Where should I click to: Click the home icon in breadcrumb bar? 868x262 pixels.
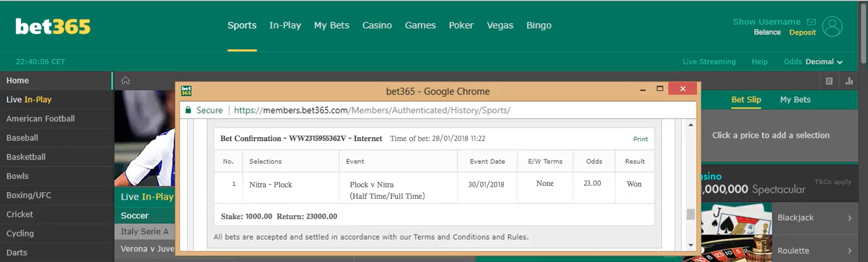tap(125, 81)
